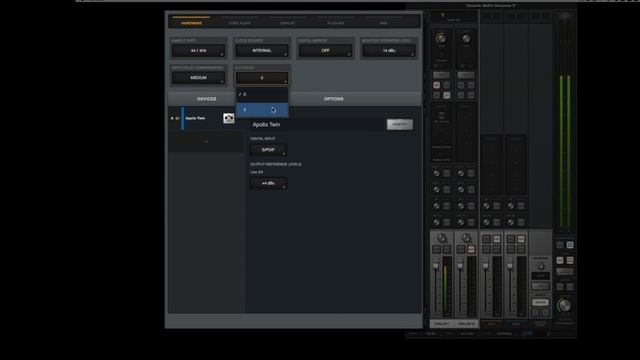
Task: Select the Options column header
Action: tap(333, 99)
